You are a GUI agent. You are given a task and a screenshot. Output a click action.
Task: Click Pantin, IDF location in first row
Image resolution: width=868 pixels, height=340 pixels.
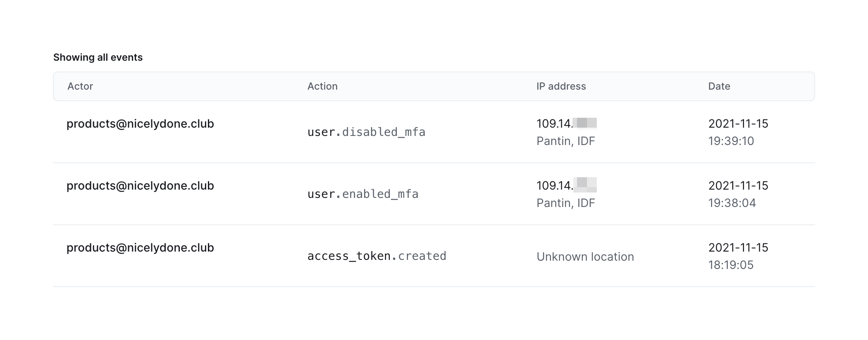point(565,141)
